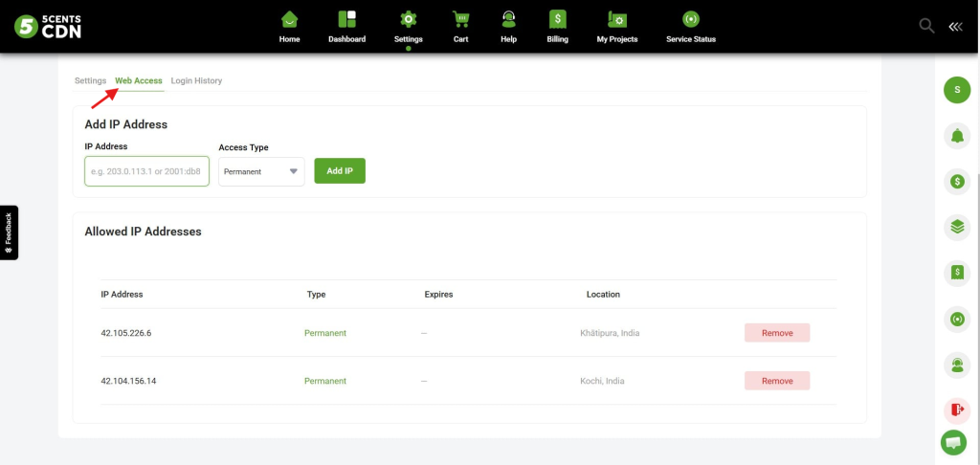
Task: Click the red logout icon in sidebar
Action: pos(957,410)
